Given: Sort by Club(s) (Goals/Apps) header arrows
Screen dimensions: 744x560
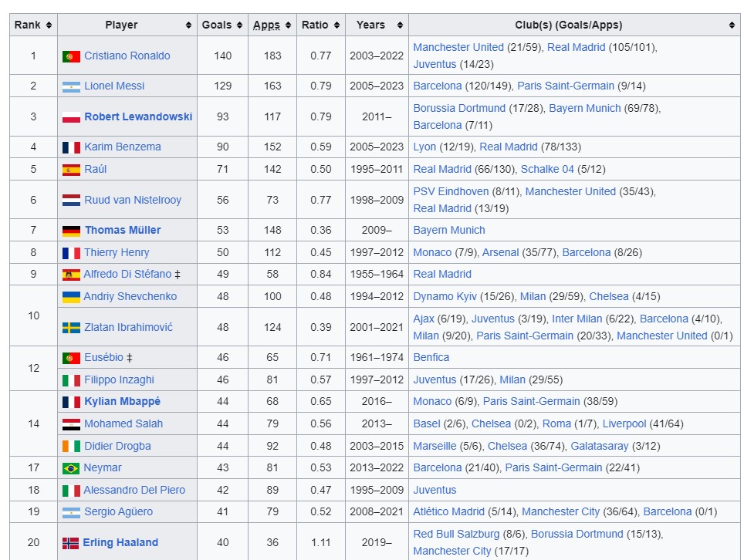Looking at the screenshot, I should pos(732,25).
